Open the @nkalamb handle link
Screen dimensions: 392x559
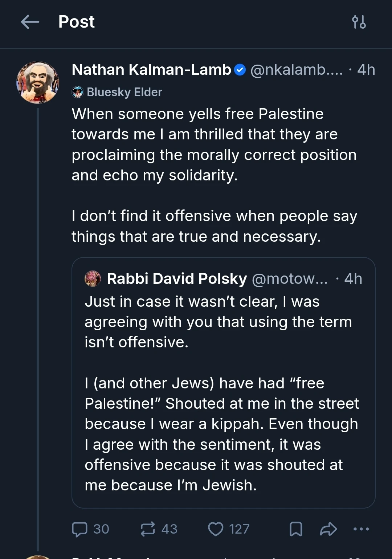coord(296,70)
